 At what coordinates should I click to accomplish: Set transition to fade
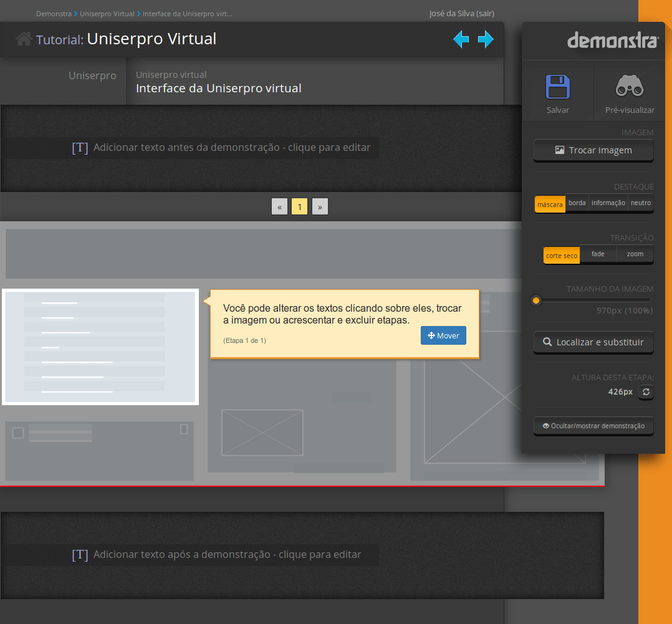pos(598,254)
